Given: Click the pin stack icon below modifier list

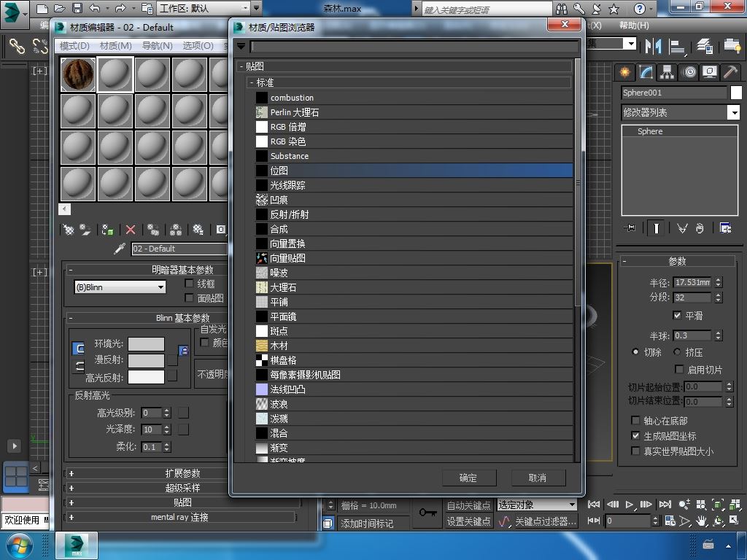Looking at the screenshot, I should point(630,228).
